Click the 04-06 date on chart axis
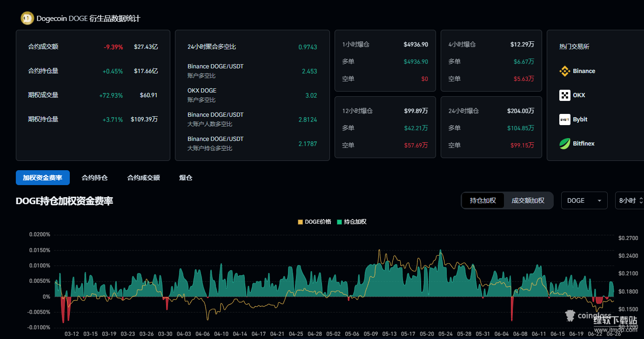644x339 pixels. click(202, 334)
